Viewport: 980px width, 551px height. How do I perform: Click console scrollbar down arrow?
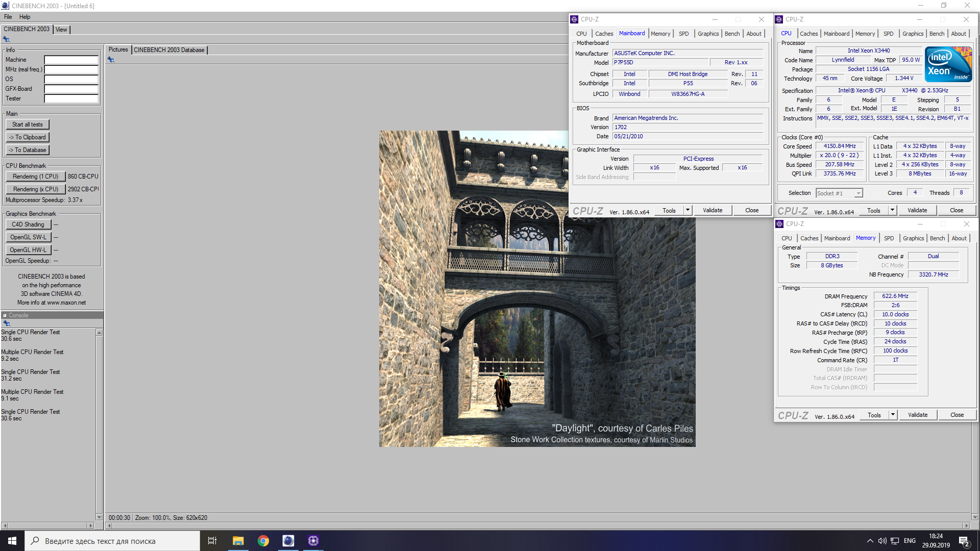click(x=99, y=517)
